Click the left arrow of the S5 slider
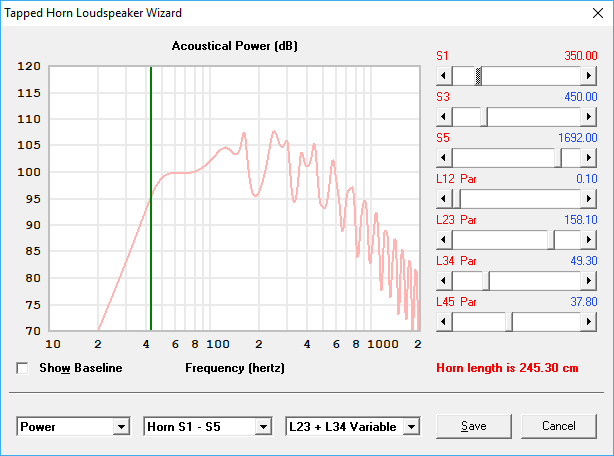 point(444,158)
